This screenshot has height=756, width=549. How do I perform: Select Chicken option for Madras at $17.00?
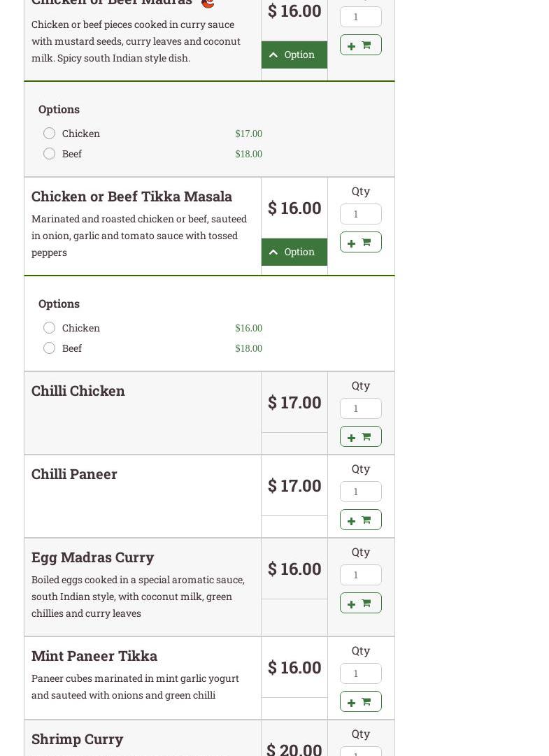coord(50,134)
